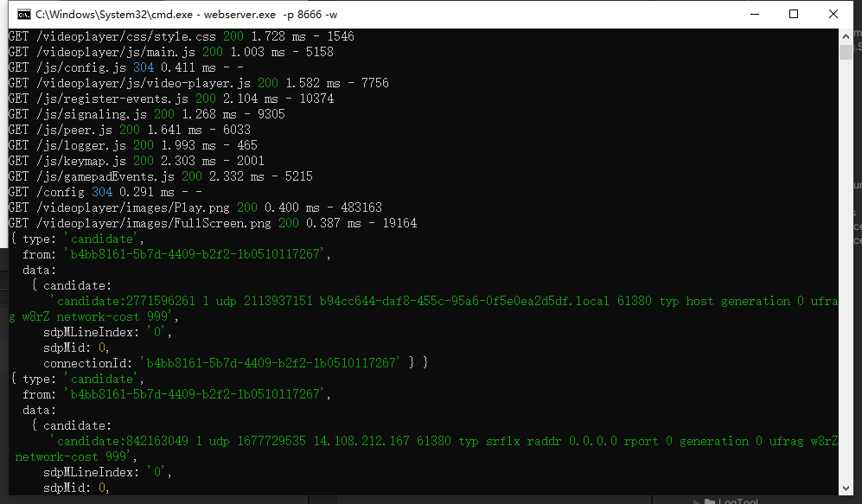Viewport: 862px width, 504px height.
Task: Click the connectionId b4bb8161 line
Action: click(235, 363)
